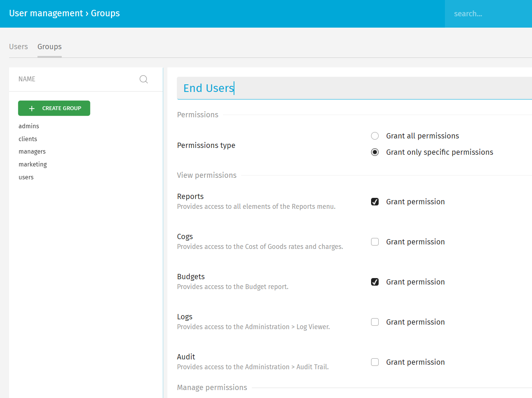Viewport: 532px width, 398px height.
Task: Check Grant permission for Cogs
Action: pos(375,242)
